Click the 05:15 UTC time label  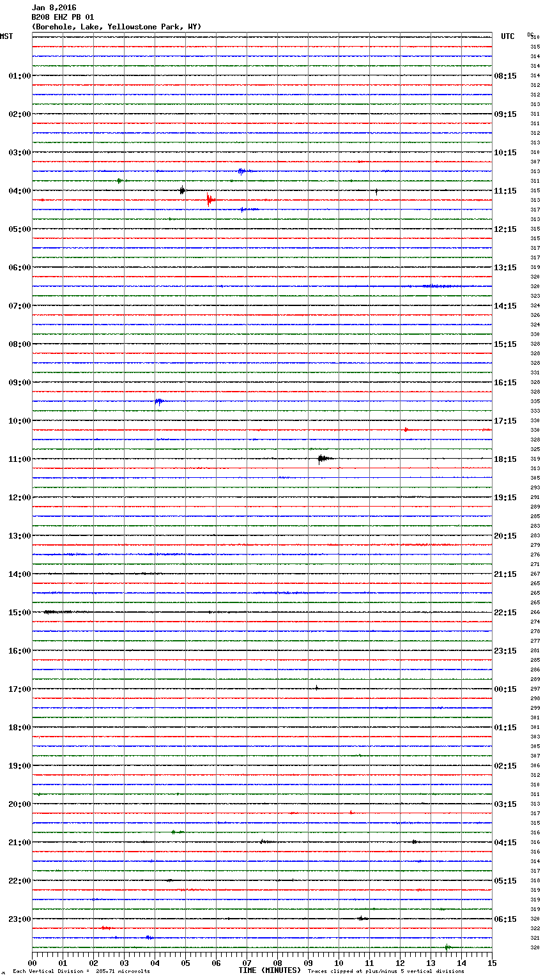tap(505, 881)
